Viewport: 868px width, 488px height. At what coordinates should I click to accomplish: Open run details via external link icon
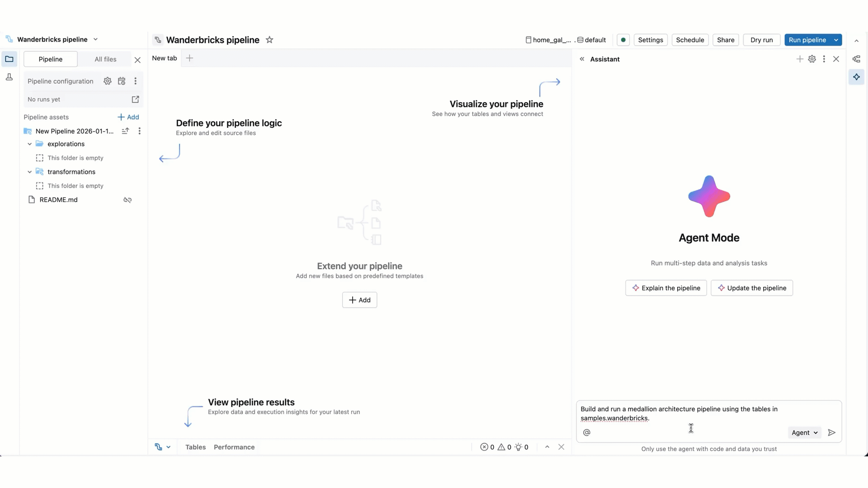pos(135,99)
